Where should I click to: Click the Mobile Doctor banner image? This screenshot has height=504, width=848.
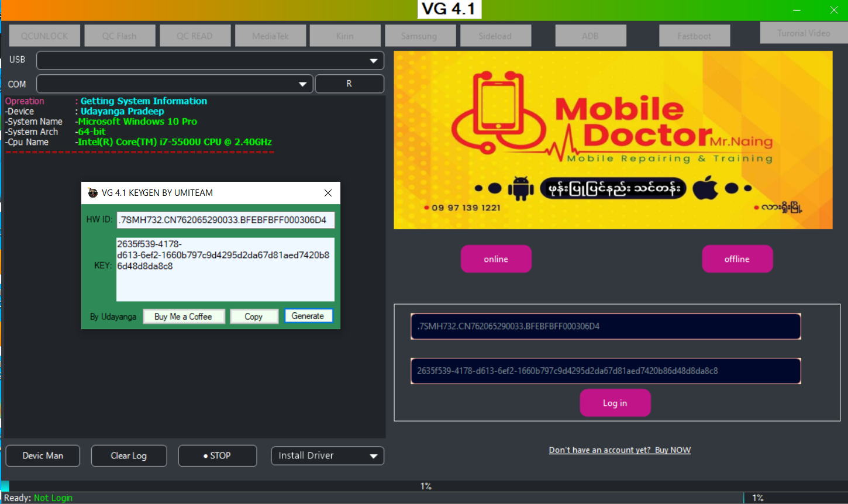click(613, 140)
